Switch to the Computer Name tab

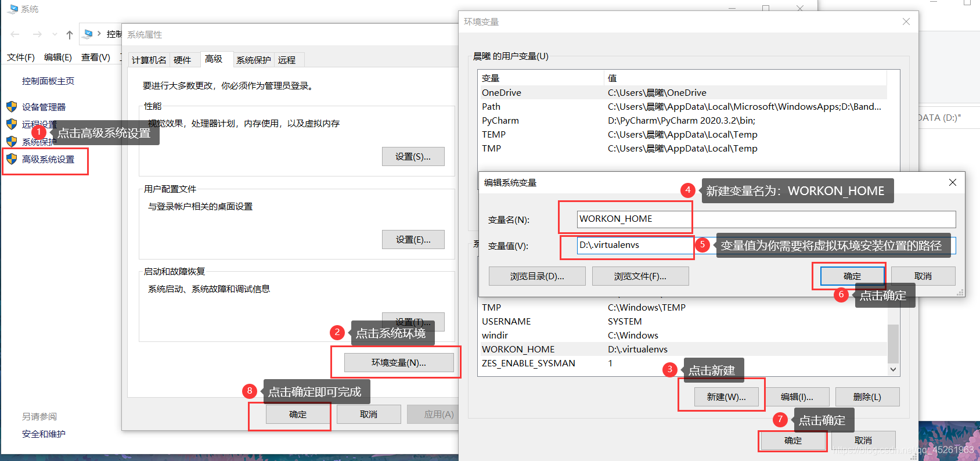pyautogui.click(x=149, y=60)
